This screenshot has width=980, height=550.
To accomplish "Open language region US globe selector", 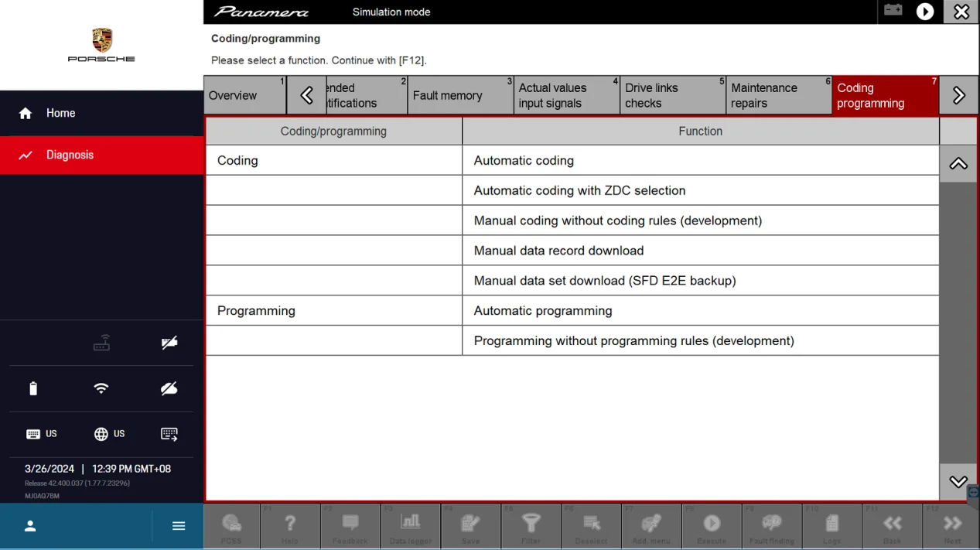I will (109, 434).
